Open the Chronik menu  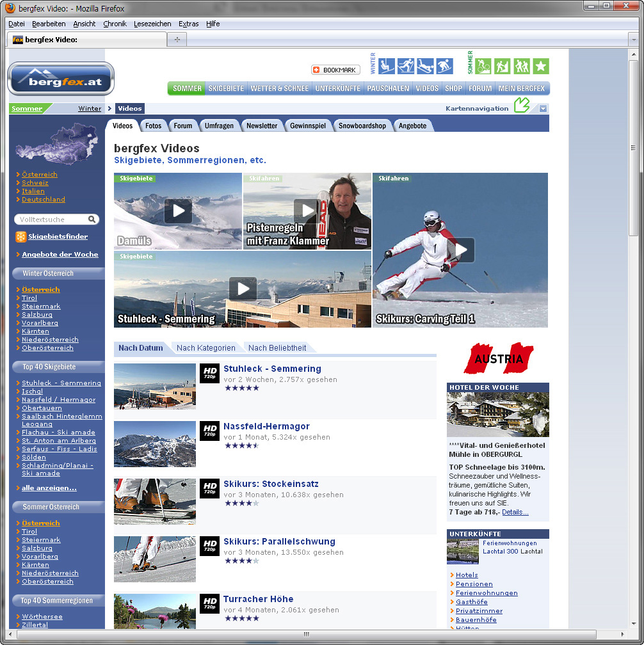pos(115,24)
